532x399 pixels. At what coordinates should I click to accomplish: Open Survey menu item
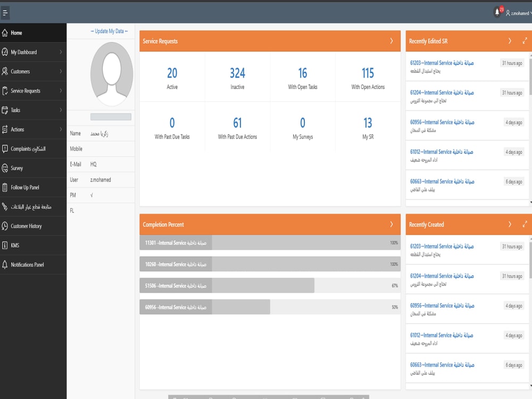[x=33, y=168]
